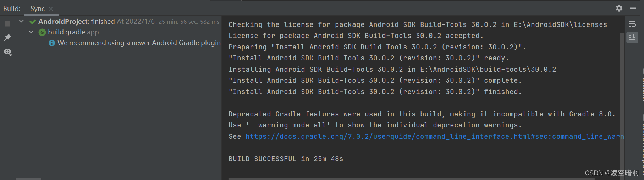Click 'Installing Android SDK Build-Tools 30.0.2 in' line

coord(392,69)
